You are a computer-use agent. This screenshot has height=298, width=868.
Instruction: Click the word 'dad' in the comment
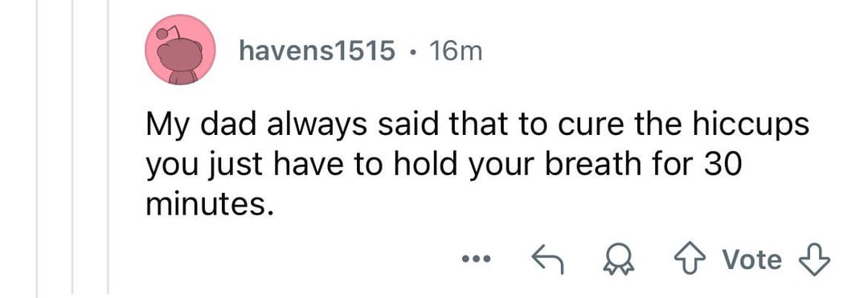click(230, 126)
